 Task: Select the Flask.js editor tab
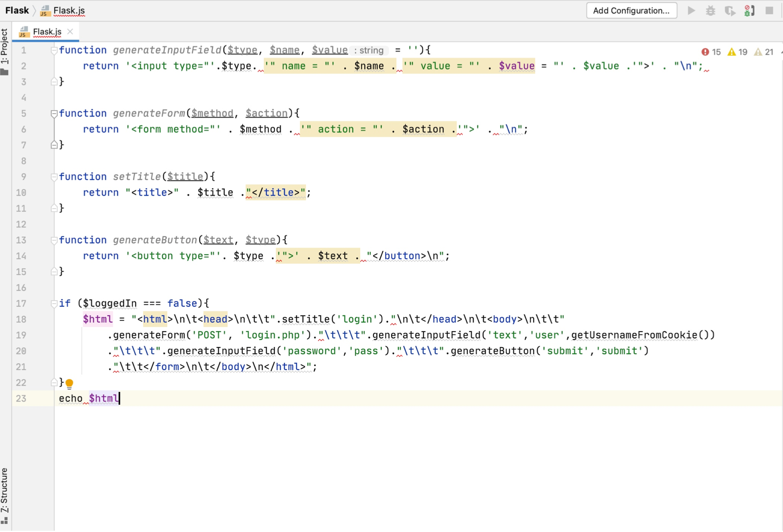pyautogui.click(x=47, y=32)
